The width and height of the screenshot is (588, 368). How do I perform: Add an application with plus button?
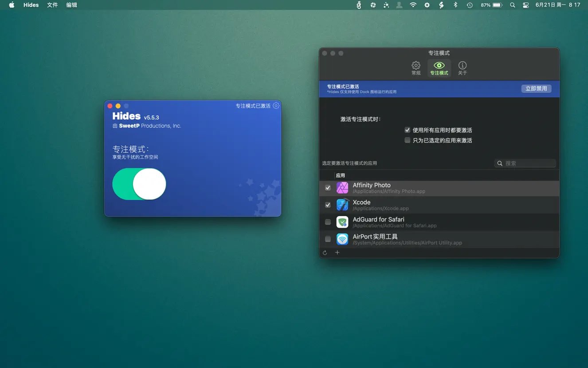pyautogui.click(x=337, y=253)
